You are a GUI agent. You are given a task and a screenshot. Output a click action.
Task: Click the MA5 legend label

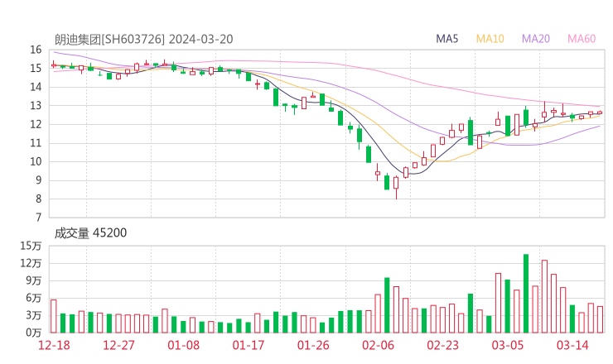[x=446, y=39]
